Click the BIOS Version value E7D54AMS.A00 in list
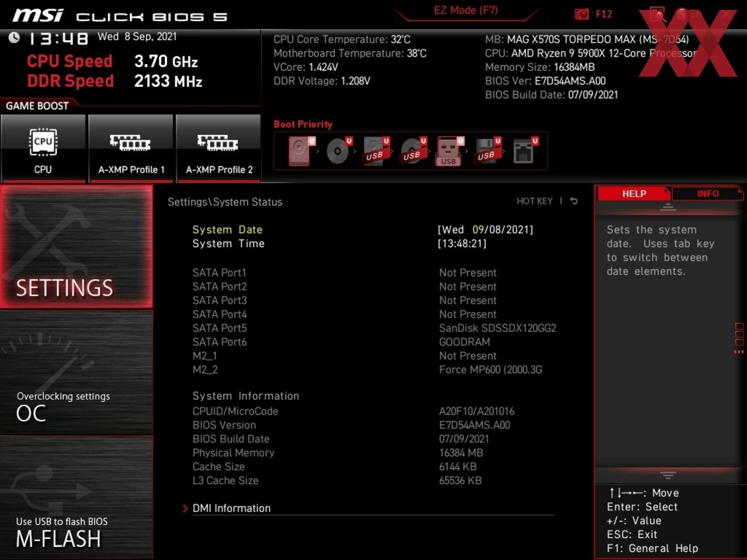This screenshot has height=560, width=747. coord(475,425)
